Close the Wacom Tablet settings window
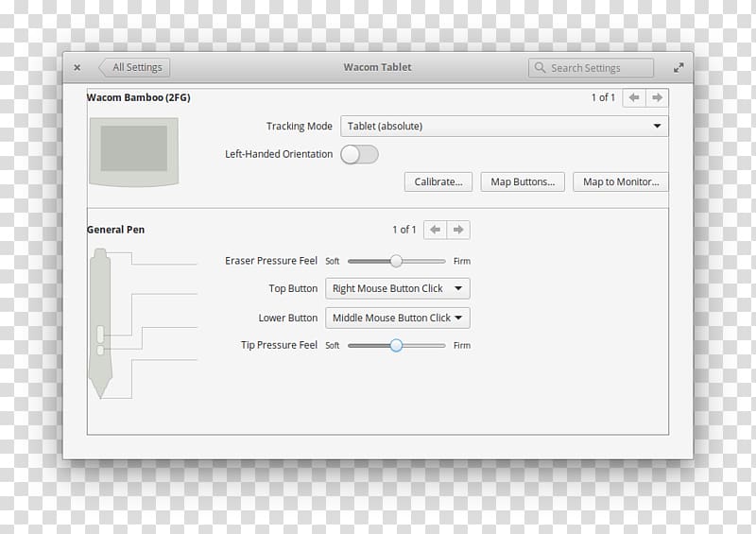The width and height of the screenshot is (756, 534). (77, 67)
